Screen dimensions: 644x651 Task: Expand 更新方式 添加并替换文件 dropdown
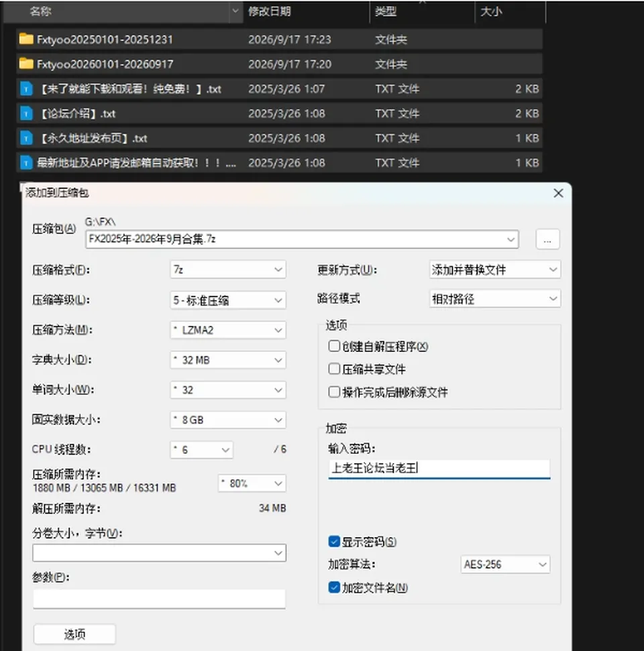coord(495,270)
